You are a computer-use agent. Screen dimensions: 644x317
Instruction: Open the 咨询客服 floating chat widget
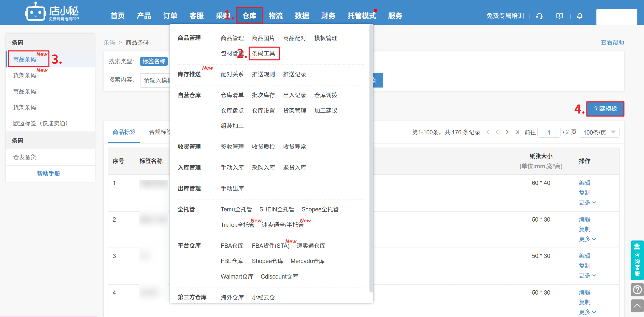[637, 260]
